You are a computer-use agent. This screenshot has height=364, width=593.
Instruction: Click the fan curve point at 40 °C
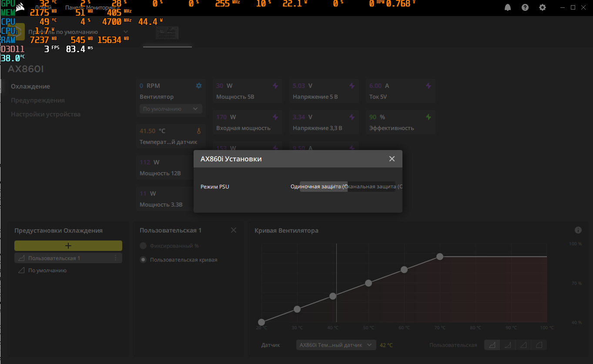pyautogui.click(x=333, y=296)
